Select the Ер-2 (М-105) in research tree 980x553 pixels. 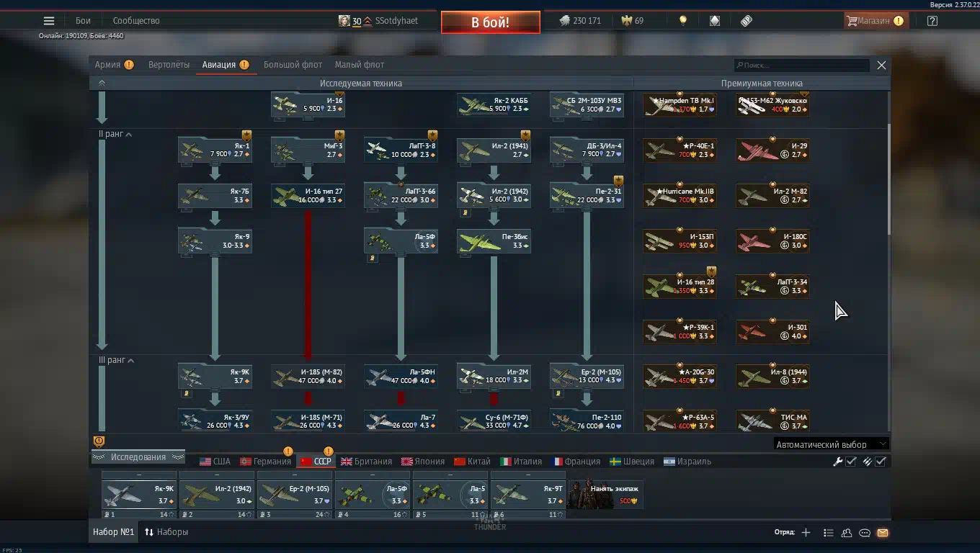tap(587, 376)
